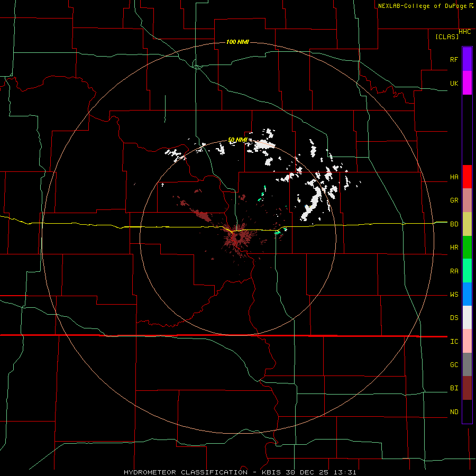Click the BD legend label
The height and width of the screenshot is (476, 476).
coord(454,224)
